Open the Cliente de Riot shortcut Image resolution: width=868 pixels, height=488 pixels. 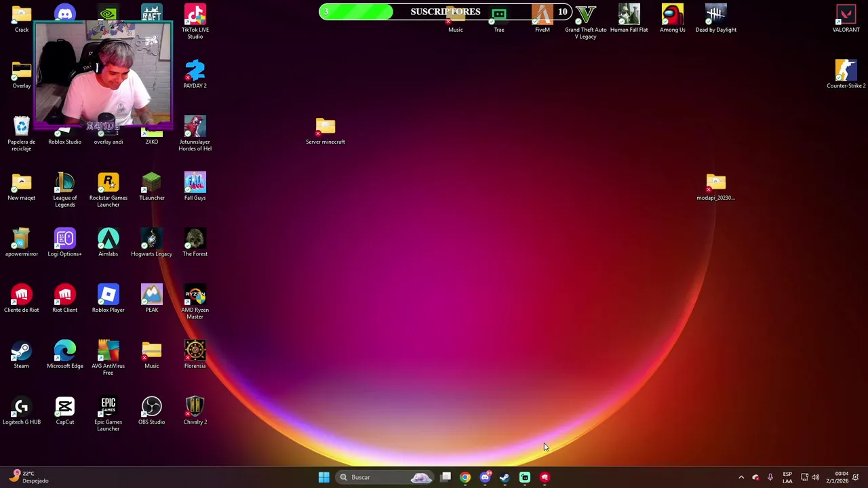click(22, 298)
